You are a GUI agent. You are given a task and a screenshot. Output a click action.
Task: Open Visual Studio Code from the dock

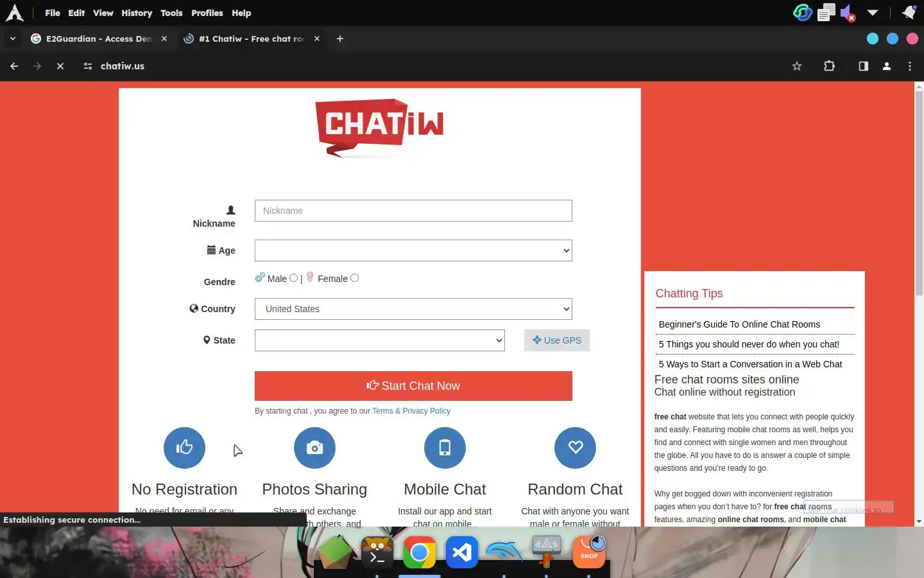pos(462,552)
